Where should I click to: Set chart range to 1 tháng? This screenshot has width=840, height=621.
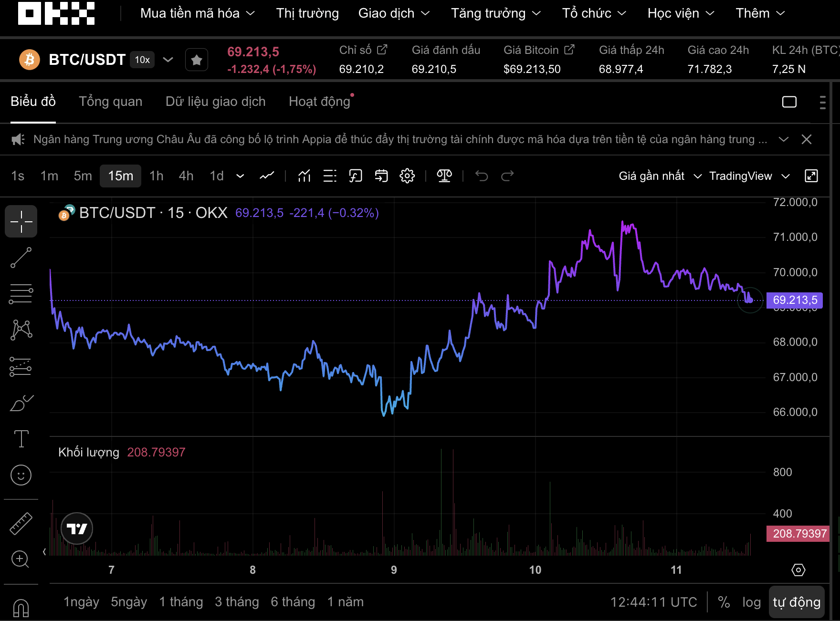[181, 602]
